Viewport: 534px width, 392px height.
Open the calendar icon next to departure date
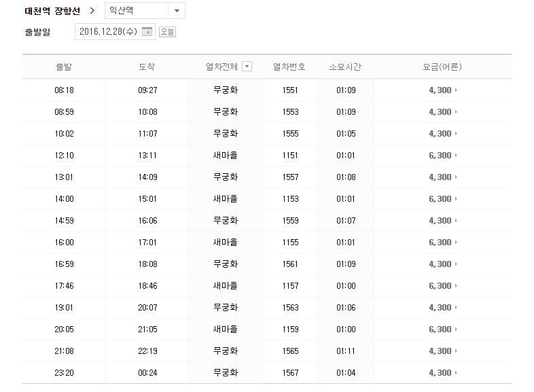pos(147,32)
